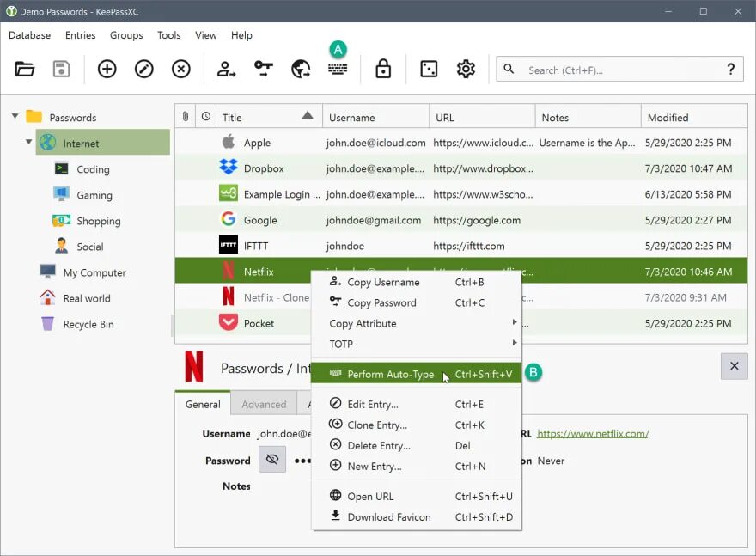This screenshot has height=556, width=756.
Task: Open the Entries menu
Action: (80, 35)
